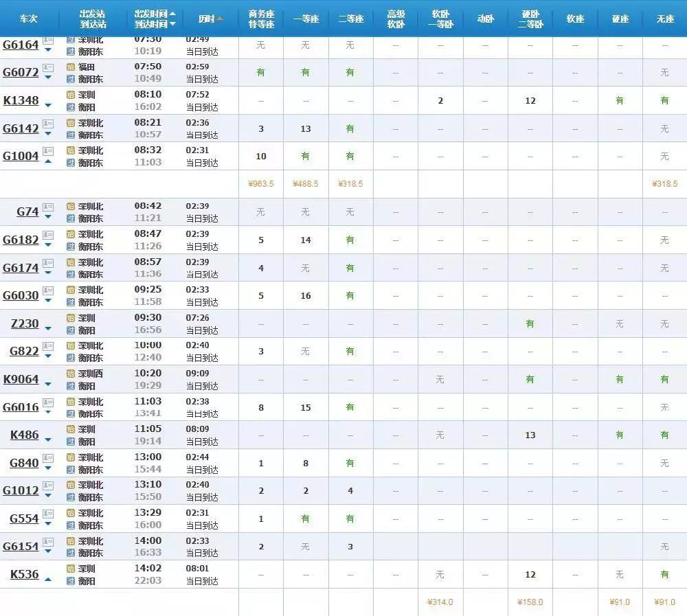Collapse the K536 price row arrow

pyautogui.click(x=48, y=579)
